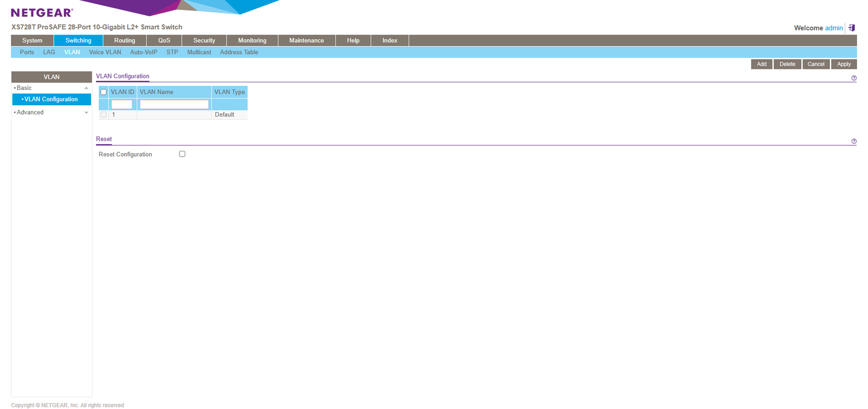Screen dimensions: 868x409
Task: Open the Monitoring tab
Action: [252, 40]
